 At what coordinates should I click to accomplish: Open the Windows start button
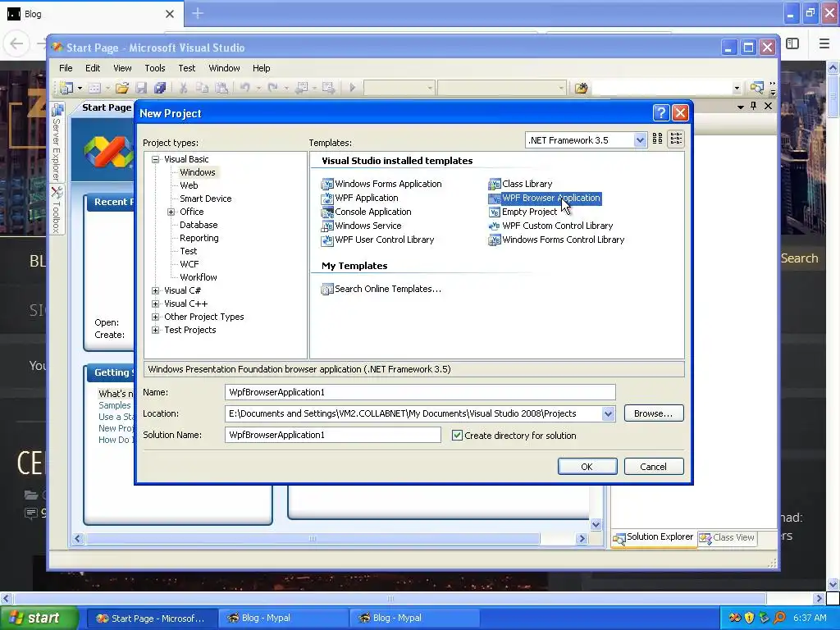tap(39, 618)
